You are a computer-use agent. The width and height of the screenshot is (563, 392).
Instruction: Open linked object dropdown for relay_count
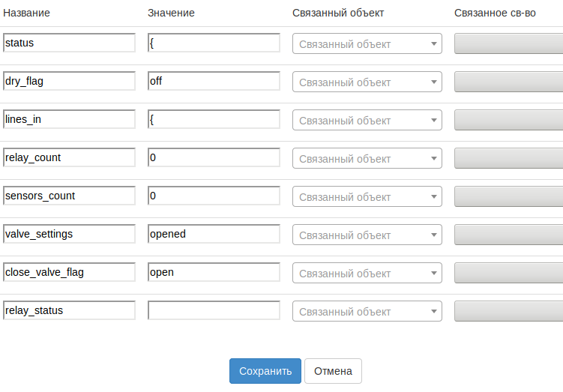tap(367, 159)
